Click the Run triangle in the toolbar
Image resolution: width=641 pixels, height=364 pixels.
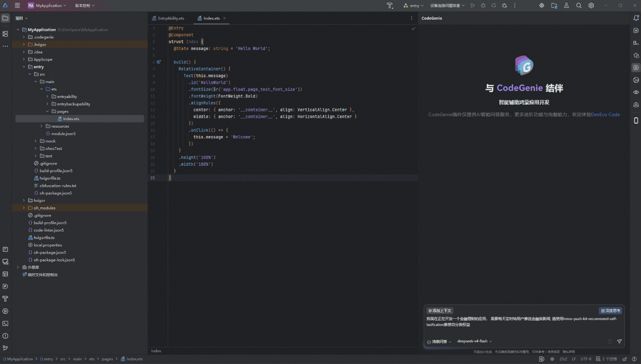pos(472,6)
